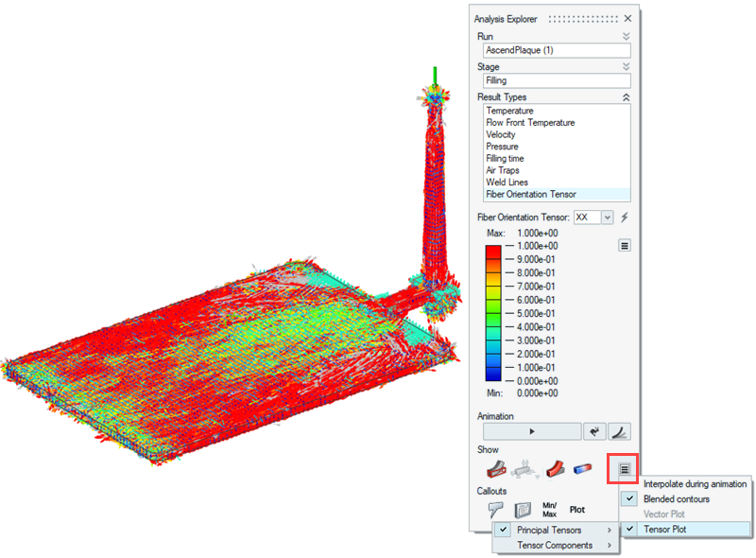Viewport: 756px width, 558px height.
Task: Open the Show options menu icon
Action: [623, 466]
